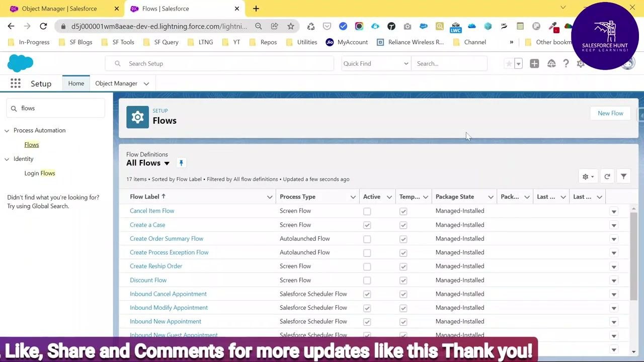Open Trailhead guidance icon in header
Image resolution: width=644 pixels, height=362 pixels.
pos(551,63)
